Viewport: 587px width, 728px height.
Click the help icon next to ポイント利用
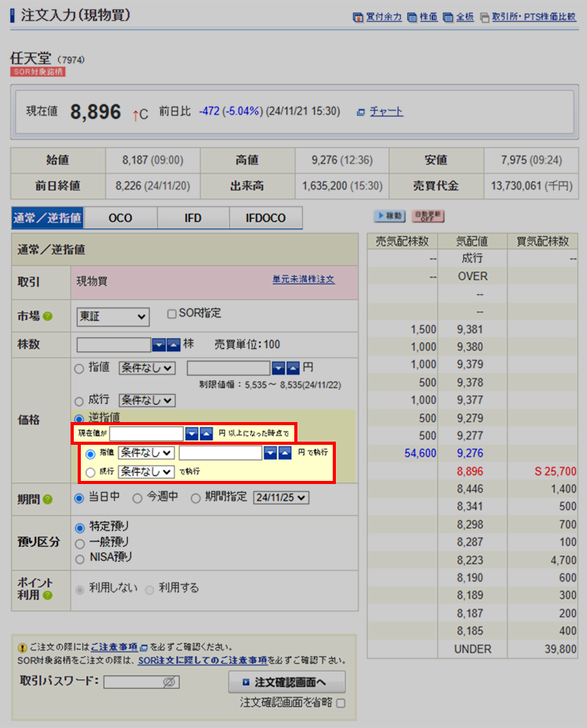(x=47, y=595)
